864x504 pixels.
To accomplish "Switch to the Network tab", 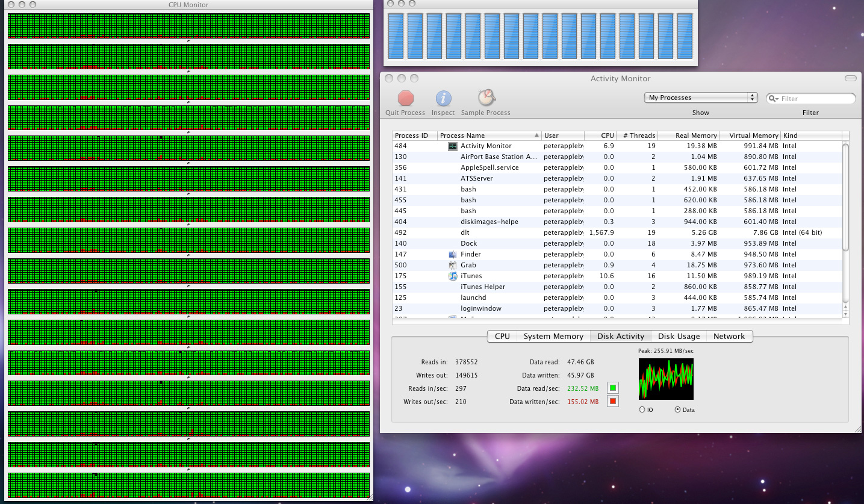I will (x=729, y=337).
